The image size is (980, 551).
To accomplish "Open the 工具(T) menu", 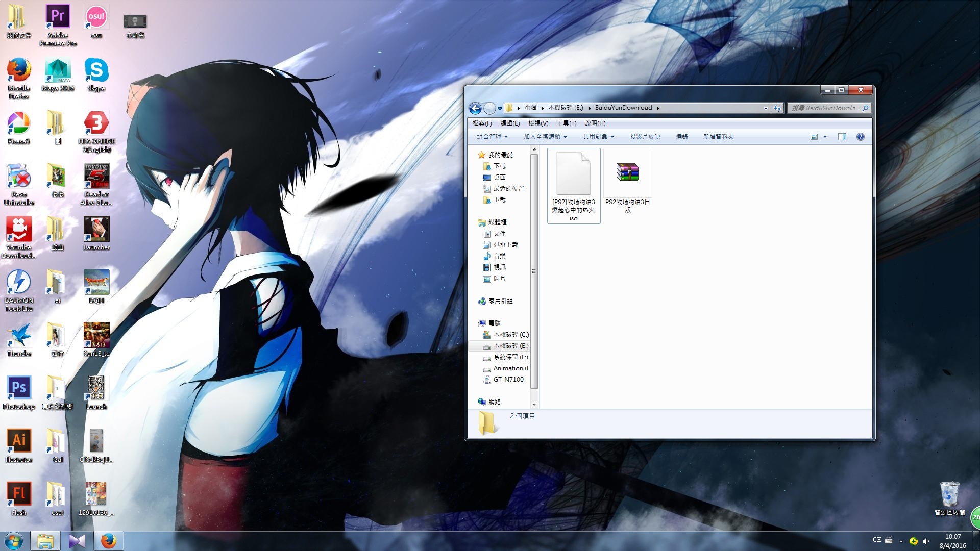I will click(567, 123).
